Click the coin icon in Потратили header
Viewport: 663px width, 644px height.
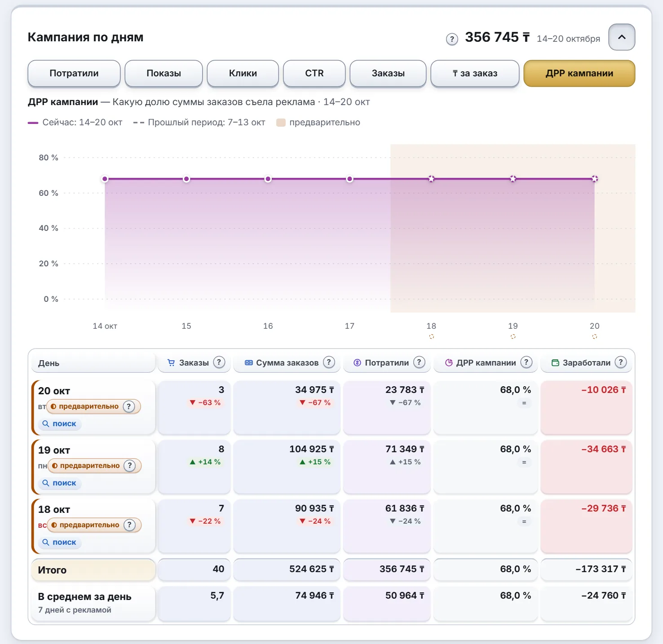(x=358, y=362)
